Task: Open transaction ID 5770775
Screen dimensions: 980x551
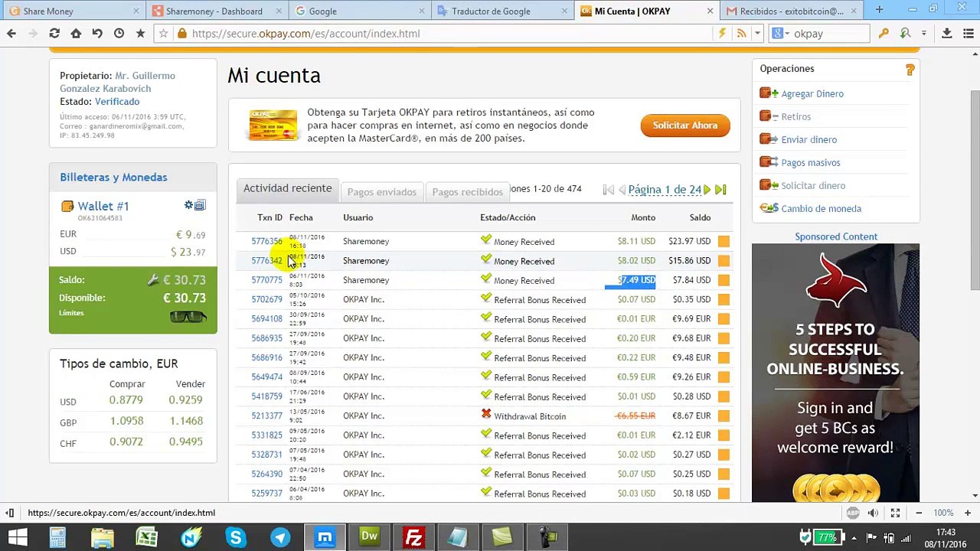Action: pos(266,280)
